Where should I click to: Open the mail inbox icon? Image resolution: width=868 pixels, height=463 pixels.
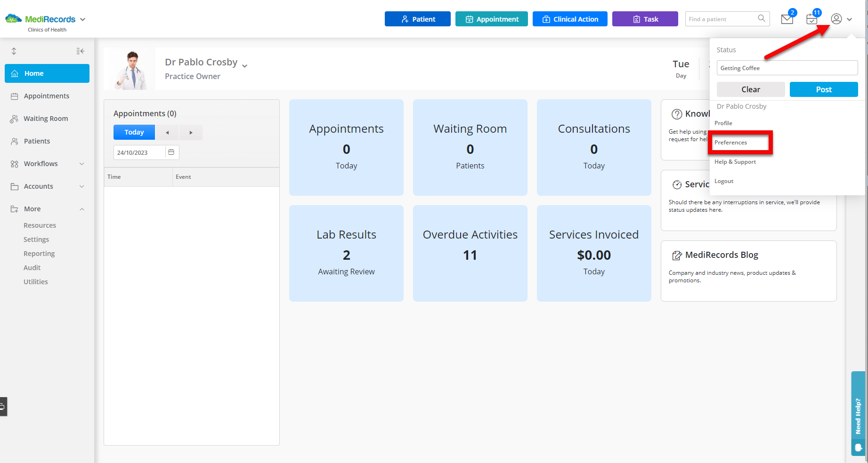point(787,19)
